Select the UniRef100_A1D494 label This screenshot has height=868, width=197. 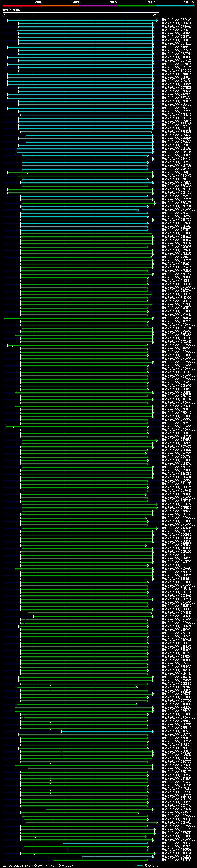point(177,477)
